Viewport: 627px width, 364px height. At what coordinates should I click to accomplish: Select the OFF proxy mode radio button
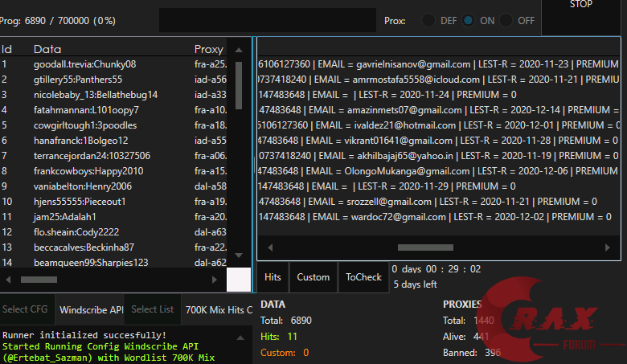pos(507,21)
